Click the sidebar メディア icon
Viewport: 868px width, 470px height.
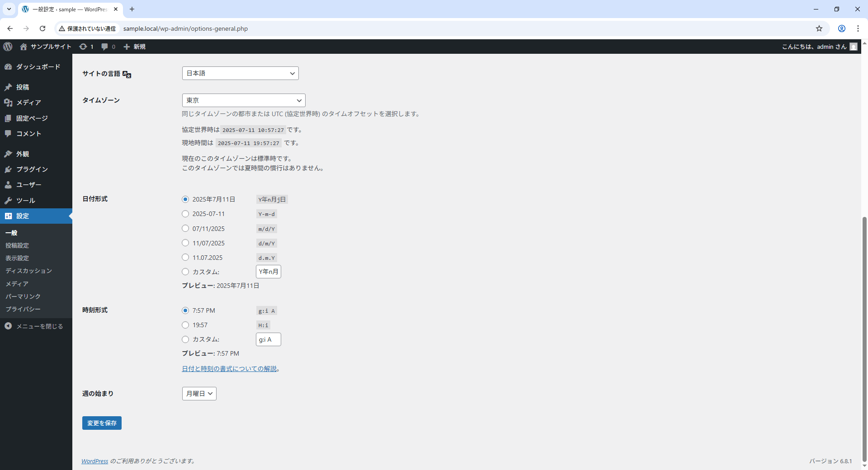8,103
